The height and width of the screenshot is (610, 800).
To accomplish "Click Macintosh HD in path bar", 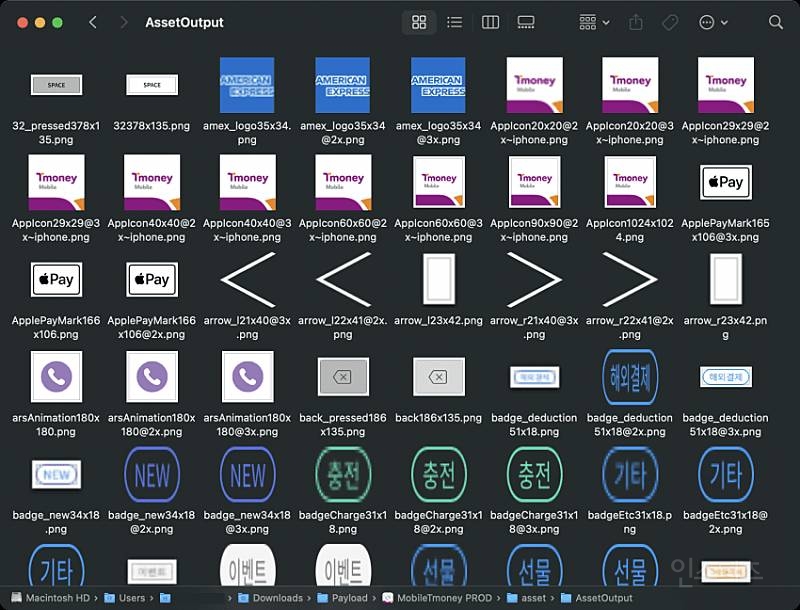I will click(50, 598).
